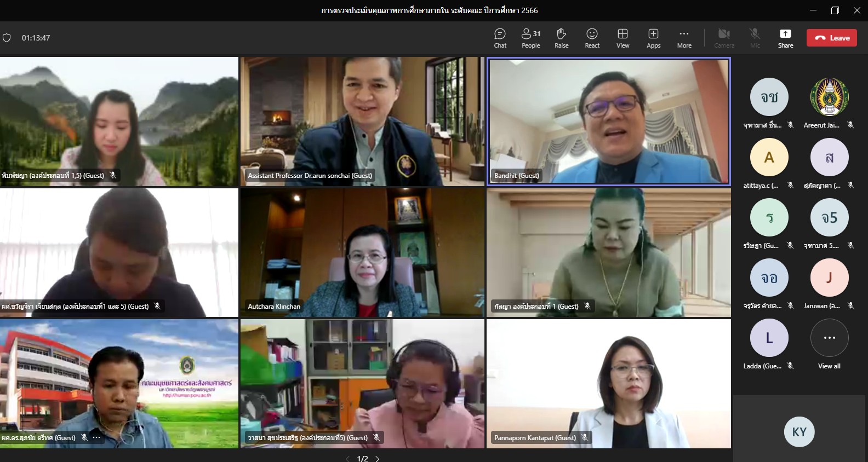Expand the More actions menu
This screenshot has height=462, width=868.
[x=684, y=38]
